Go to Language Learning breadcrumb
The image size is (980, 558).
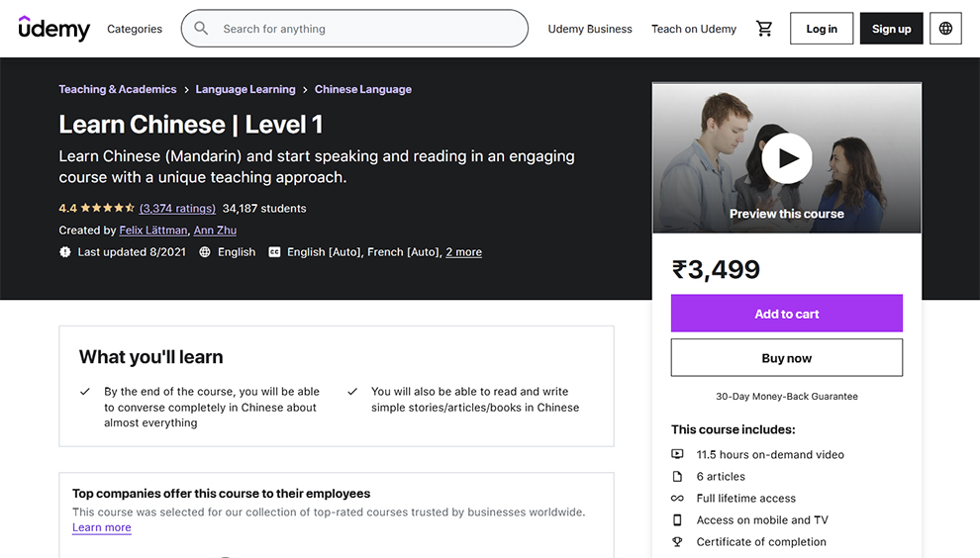coord(245,89)
